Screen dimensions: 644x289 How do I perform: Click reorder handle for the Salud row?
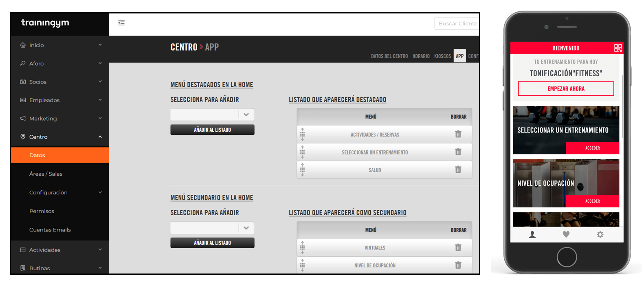pyautogui.click(x=302, y=170)
